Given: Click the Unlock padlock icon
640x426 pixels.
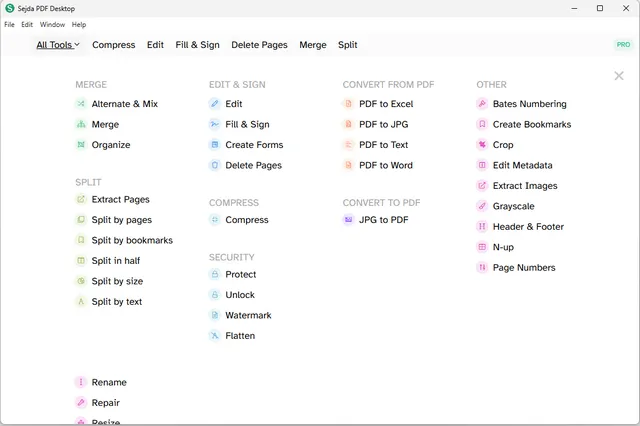Looking at the screenshot, I should click(x=215, y=295).
